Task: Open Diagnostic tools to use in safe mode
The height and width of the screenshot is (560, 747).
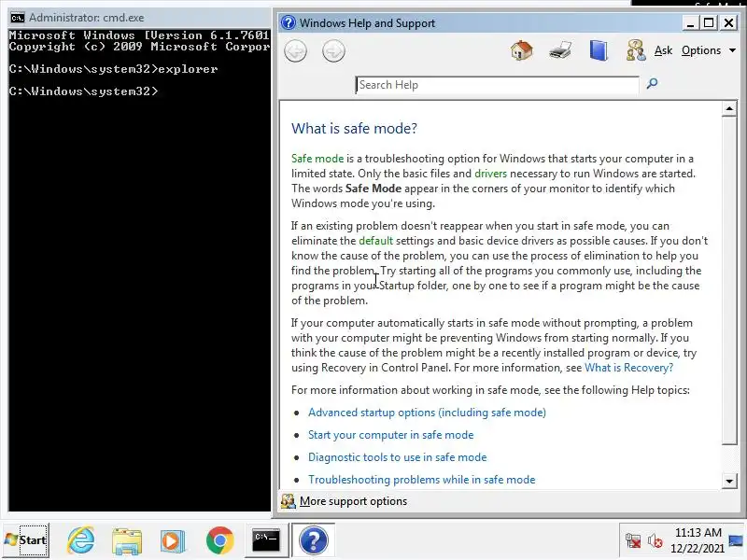Action: click(398, 457)
